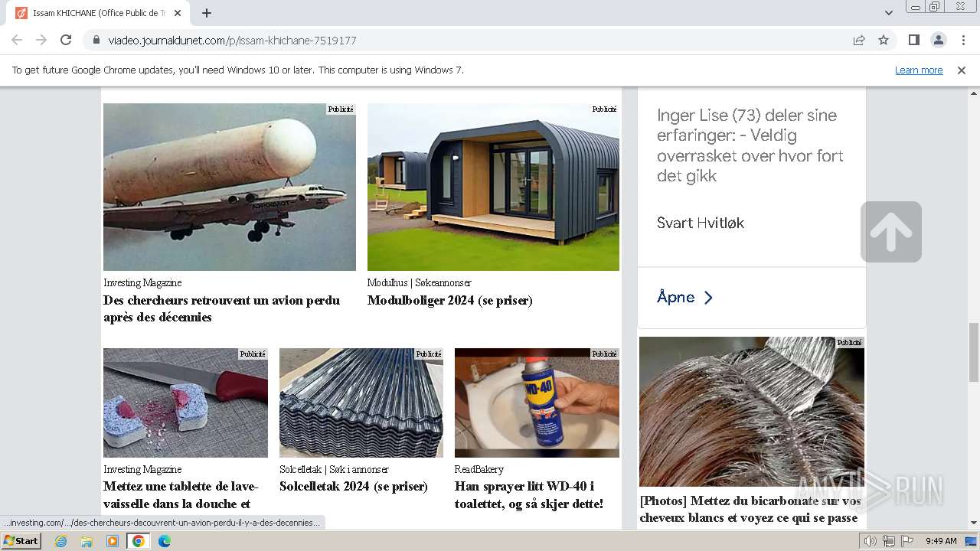Open the Learn more link

coord(919,70)
